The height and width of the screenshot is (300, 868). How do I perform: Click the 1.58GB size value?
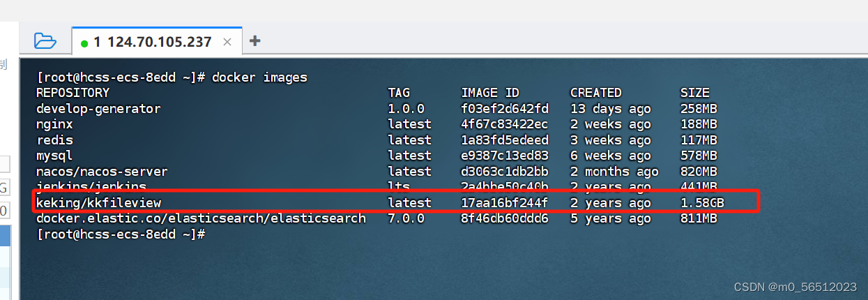tap(702, 203)
